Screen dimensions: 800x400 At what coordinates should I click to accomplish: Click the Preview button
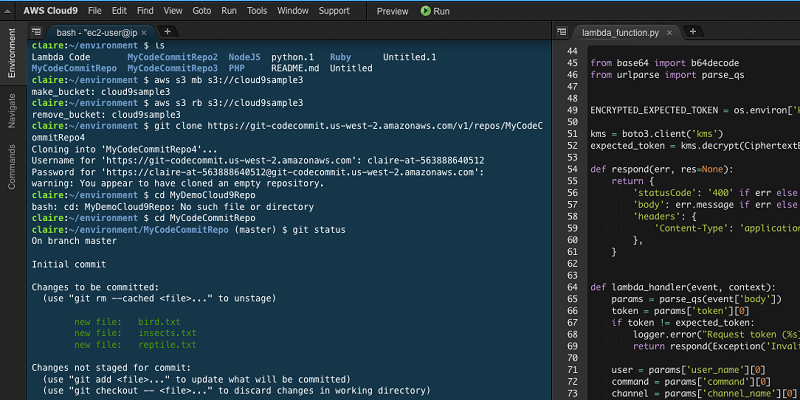pyautogui.click(x=392, y=11)
